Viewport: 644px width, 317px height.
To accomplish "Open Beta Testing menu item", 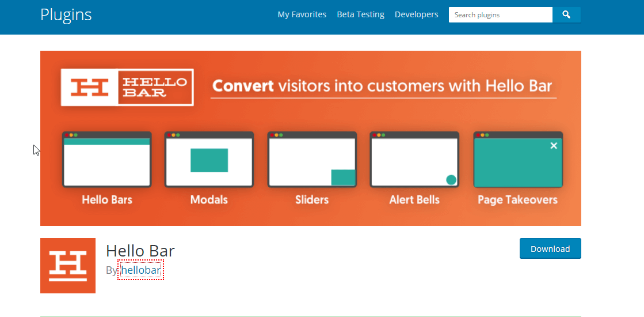I will pyautogui.click(x=361, y=14).
